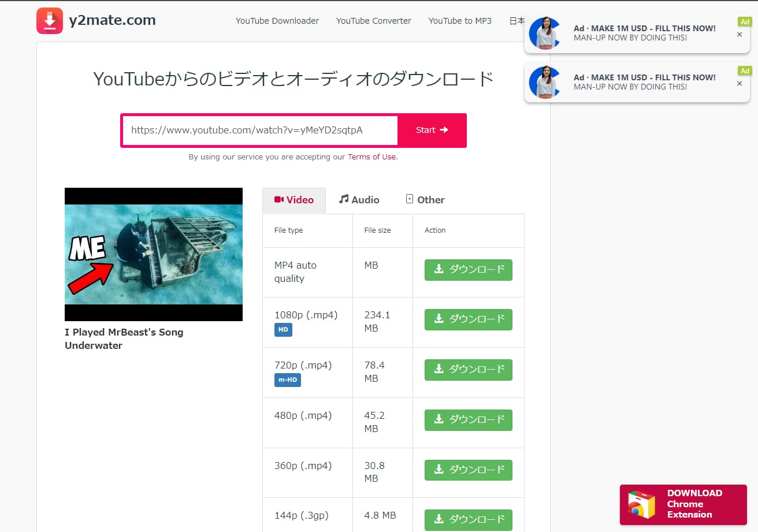Screen dimensions: 758x532
Task: Open the YouTube Downloader menu item
Action: [277, 21]
